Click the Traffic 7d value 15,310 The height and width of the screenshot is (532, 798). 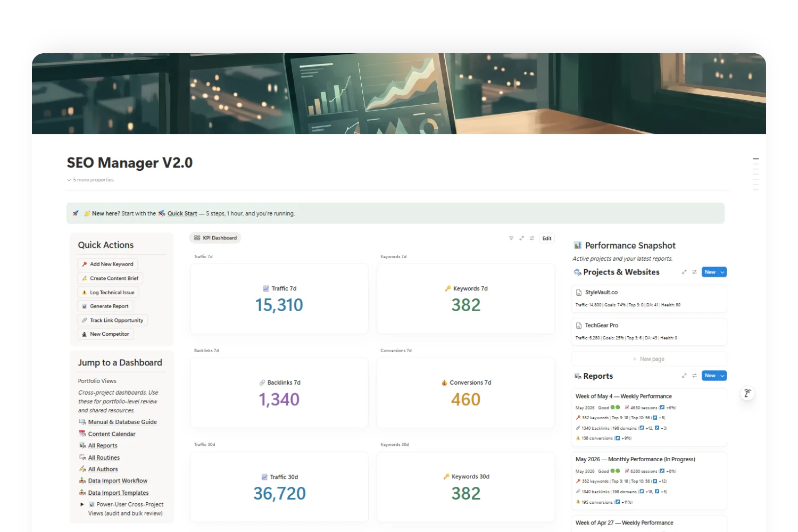(279, 305)
